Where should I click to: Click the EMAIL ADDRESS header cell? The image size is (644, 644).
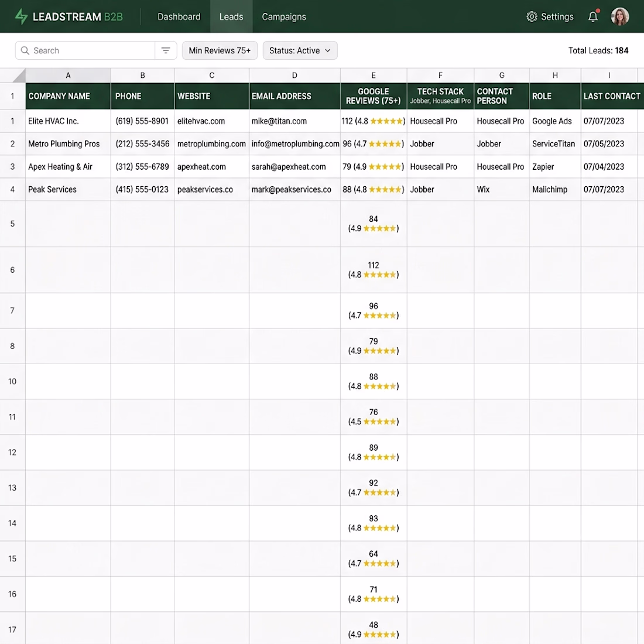(x=294, y=96)
